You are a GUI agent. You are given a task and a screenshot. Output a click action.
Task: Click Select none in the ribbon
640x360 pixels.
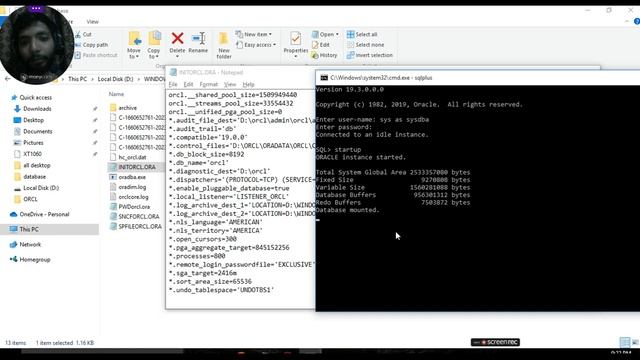pos(365,44)
